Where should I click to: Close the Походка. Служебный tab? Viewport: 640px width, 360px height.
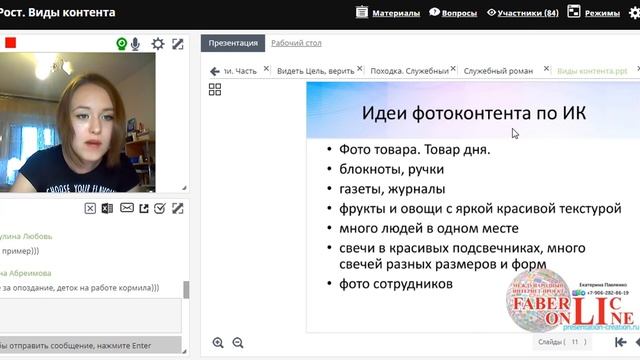click(x=453, y=69)
